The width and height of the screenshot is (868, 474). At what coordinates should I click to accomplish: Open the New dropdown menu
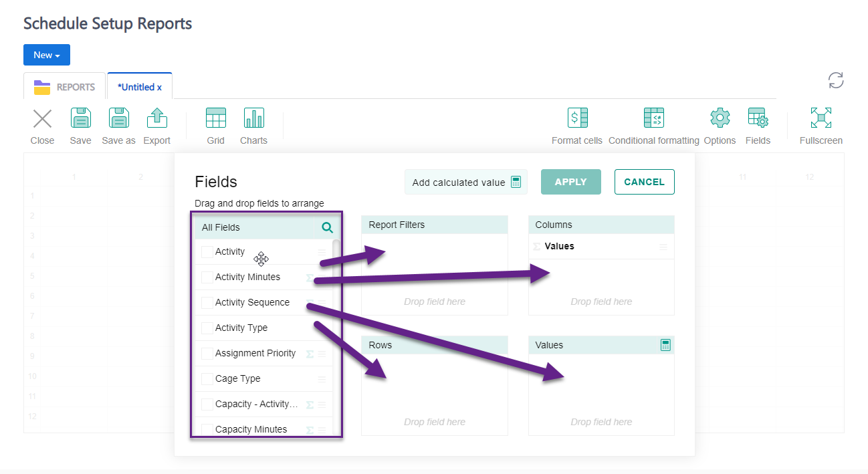[x=46, y=55]
